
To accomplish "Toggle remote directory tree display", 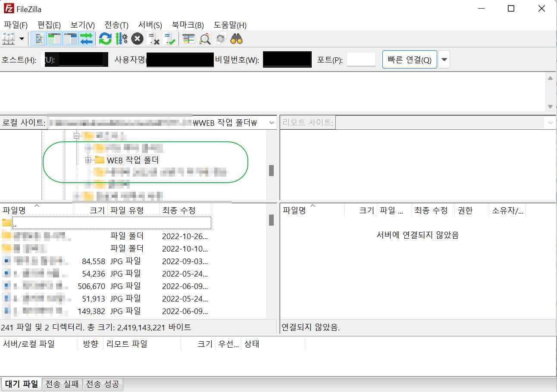I will click(70, 39).
